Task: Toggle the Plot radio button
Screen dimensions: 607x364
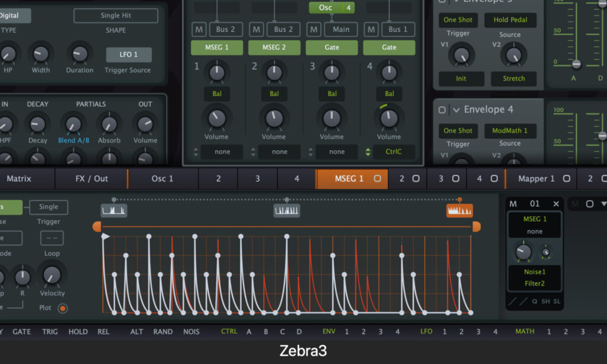Action: [62, 308]
